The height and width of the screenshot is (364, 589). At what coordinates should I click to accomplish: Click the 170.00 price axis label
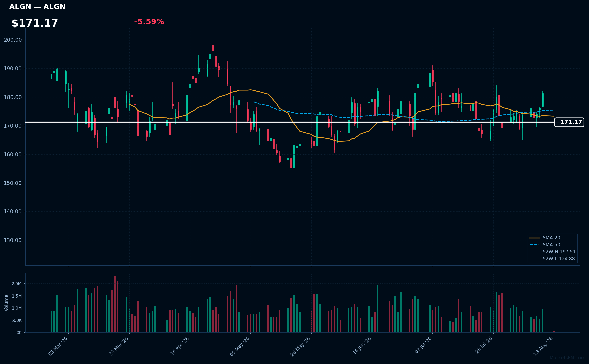click(x=13, y=126)
